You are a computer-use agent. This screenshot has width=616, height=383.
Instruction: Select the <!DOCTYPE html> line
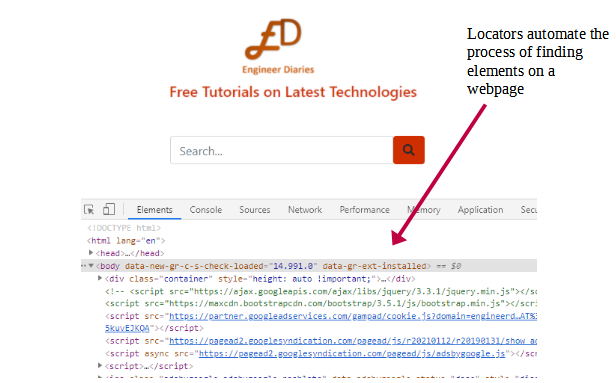click(124, 228)
